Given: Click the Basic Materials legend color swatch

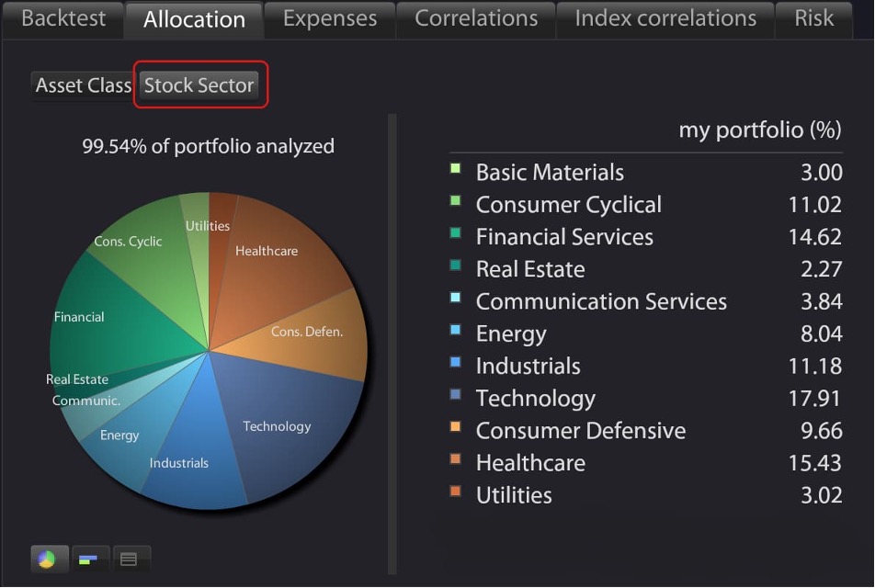Looking at the screenshot, I should point(455,169).
